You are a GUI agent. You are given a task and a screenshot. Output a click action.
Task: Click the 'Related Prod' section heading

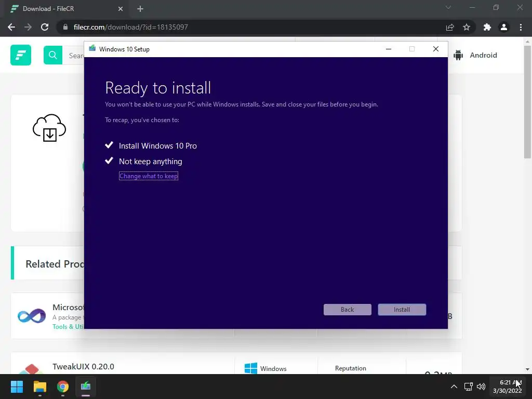(x=55, y=264)
